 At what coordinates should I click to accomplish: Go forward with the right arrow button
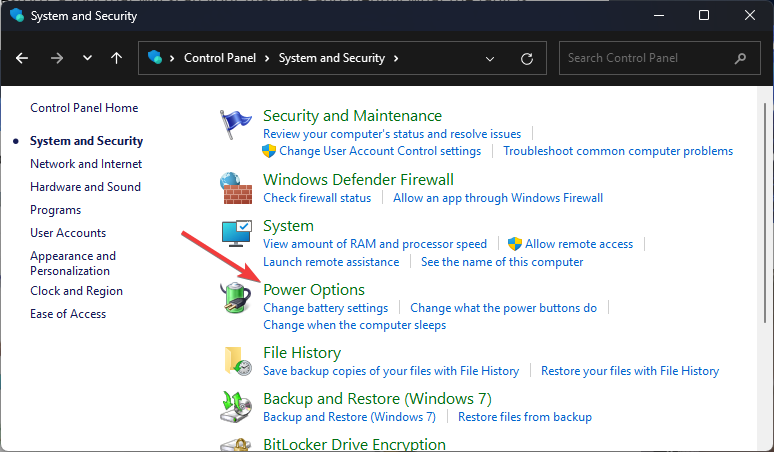[57, 58]
